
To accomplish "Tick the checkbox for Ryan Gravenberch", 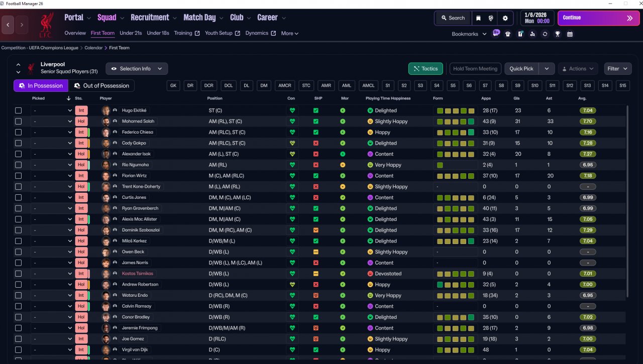I will 19,208.
